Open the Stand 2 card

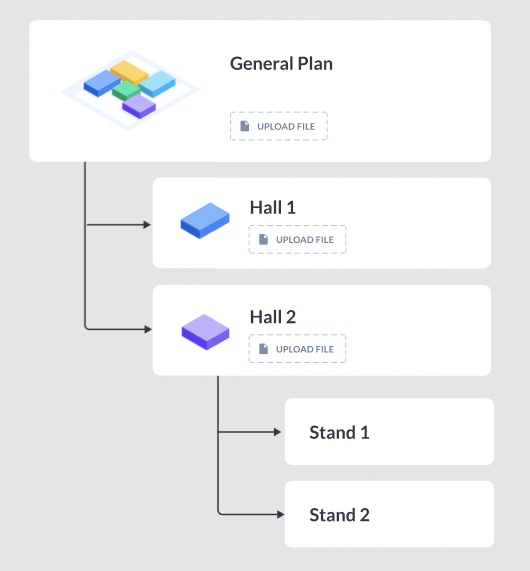[389, 514]
